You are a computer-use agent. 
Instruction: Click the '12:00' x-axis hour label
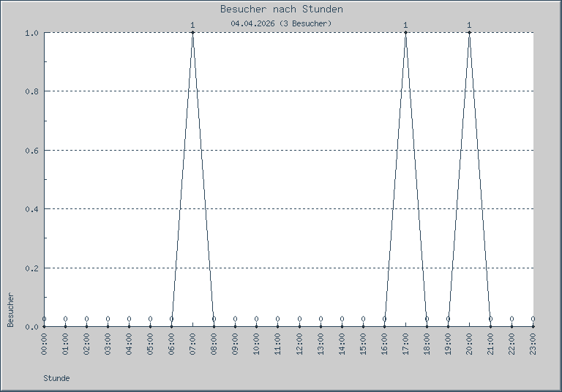(299, 344)
